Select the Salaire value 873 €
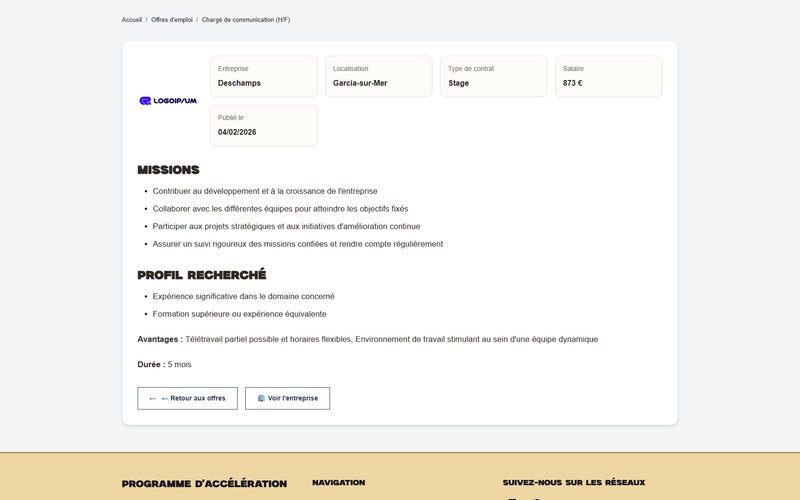800x500 pixels. click(x=572, y=83)
